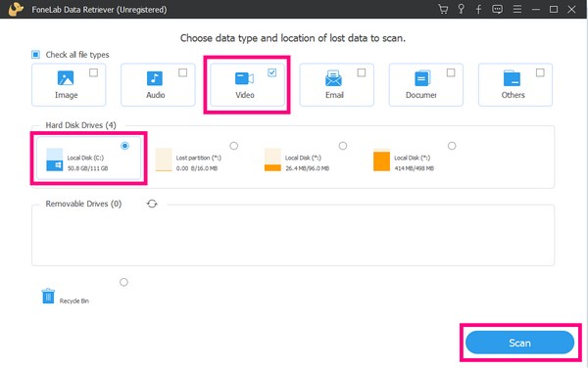This screenshot has width=588, height=368.
Task: Click the 414 MB/498 MB disk icon
Action: tap(381, 160)
